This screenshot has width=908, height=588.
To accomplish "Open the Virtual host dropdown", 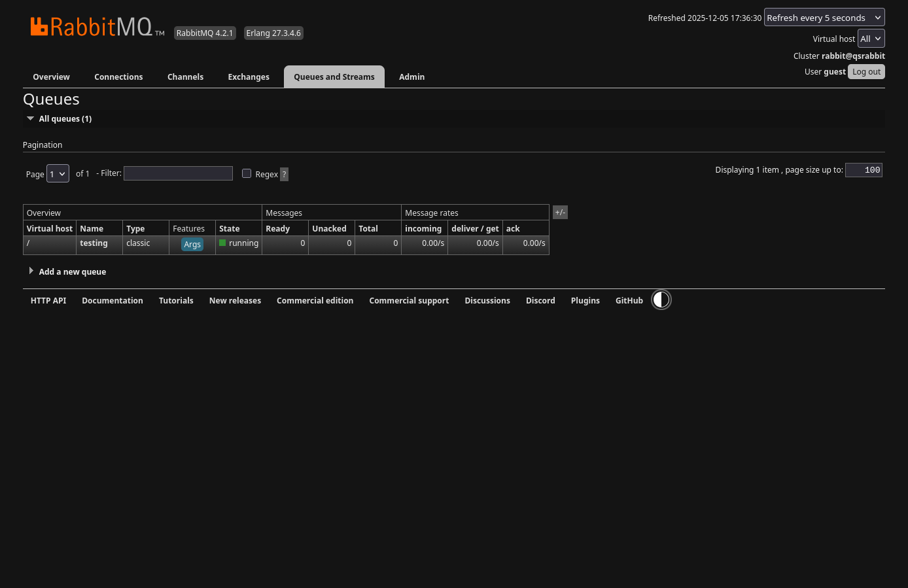I will point(871,39).
